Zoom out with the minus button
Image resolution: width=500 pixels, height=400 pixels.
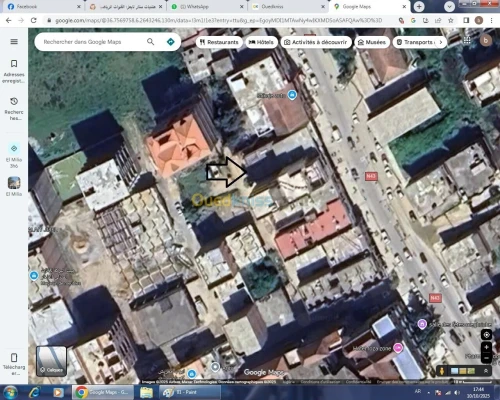[x=486, y=358]
